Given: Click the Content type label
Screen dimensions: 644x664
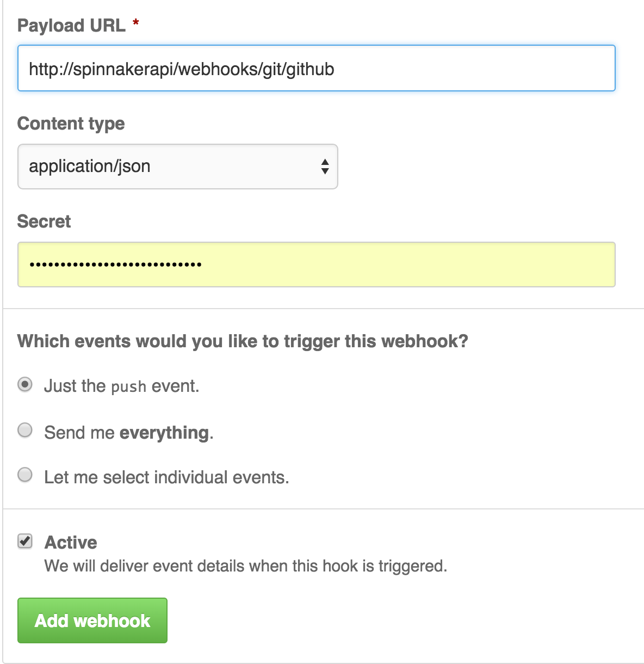Looking at the screenshot, I should (71, 124).
